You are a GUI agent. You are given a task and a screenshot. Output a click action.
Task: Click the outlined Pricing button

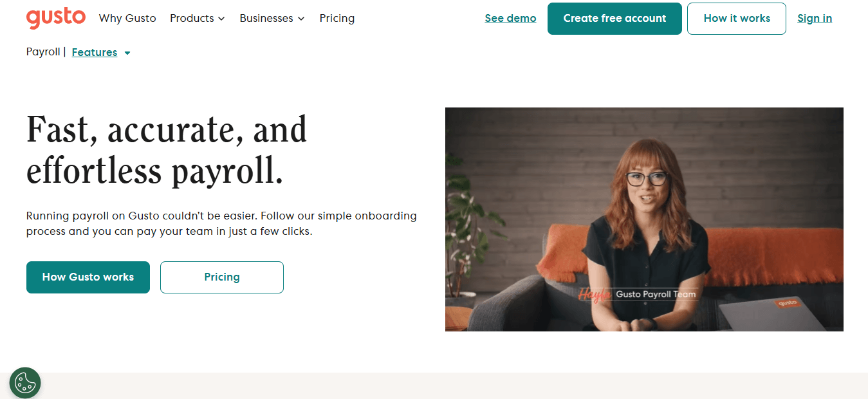pos(222,277)
